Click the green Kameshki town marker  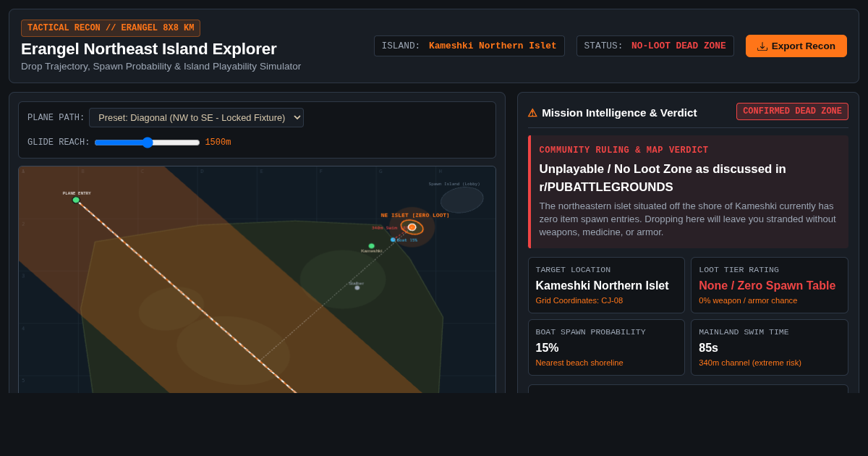[372, 246]
